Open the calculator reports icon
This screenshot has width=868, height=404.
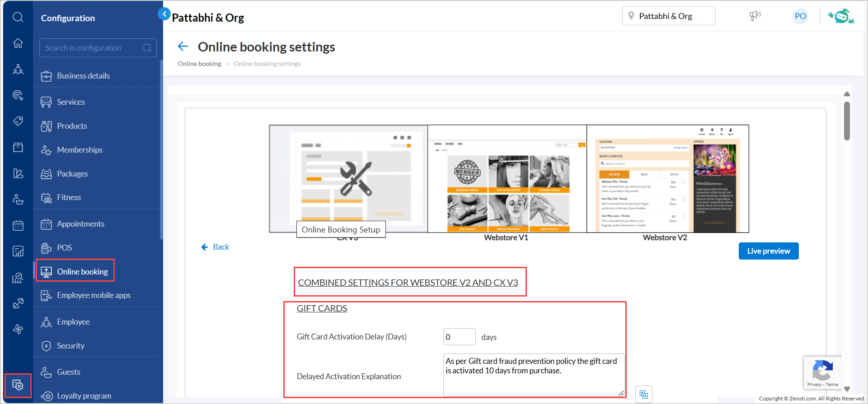coord(18,251)
